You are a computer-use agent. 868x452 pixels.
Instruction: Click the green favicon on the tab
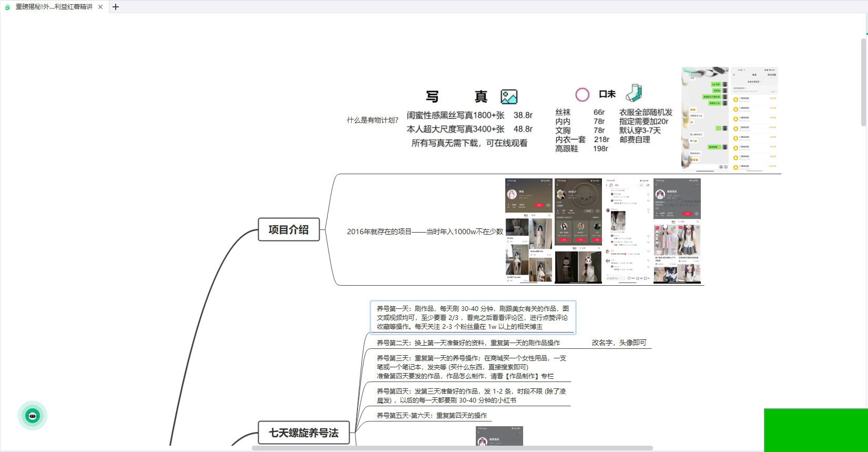click(7, 7)
